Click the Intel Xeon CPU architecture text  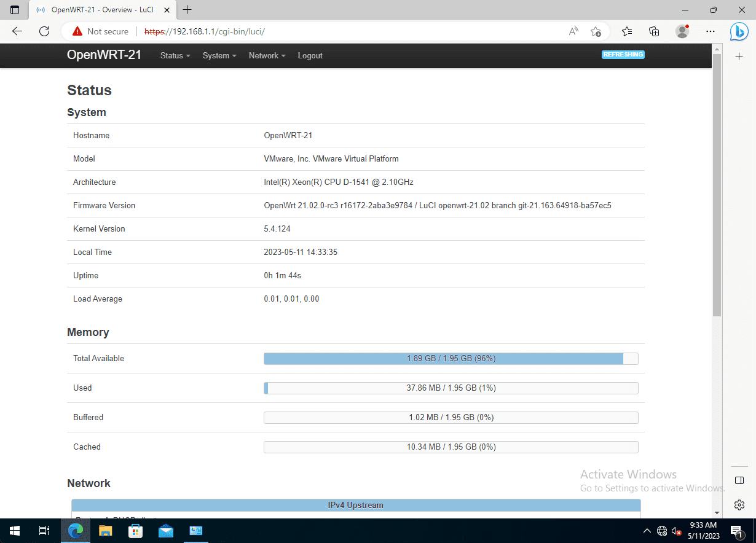[x=339, y=182]
